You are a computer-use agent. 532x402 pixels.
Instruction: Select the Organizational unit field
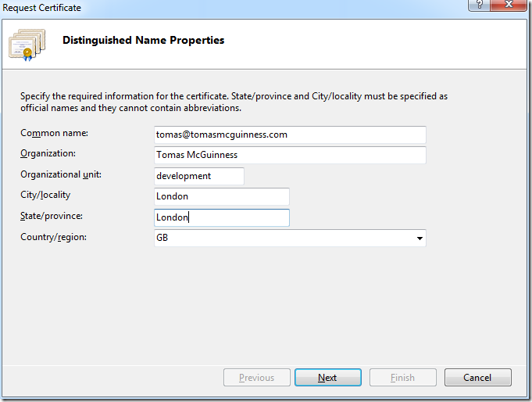click(199, 176)
